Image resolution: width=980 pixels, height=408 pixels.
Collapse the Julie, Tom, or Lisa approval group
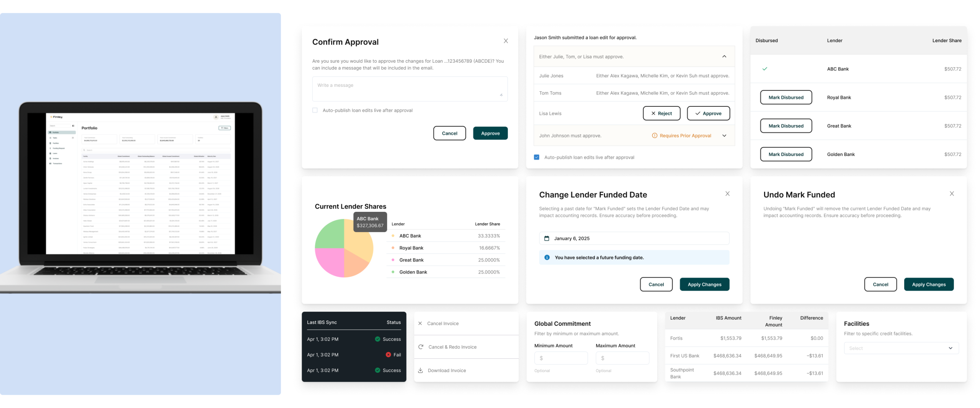click(x=724, y=57)
